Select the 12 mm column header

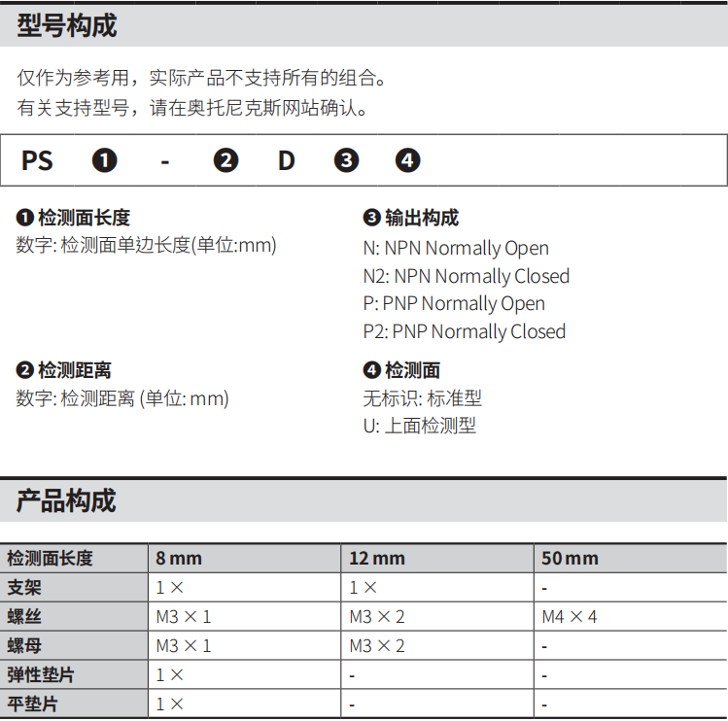[x=377, y=558]
